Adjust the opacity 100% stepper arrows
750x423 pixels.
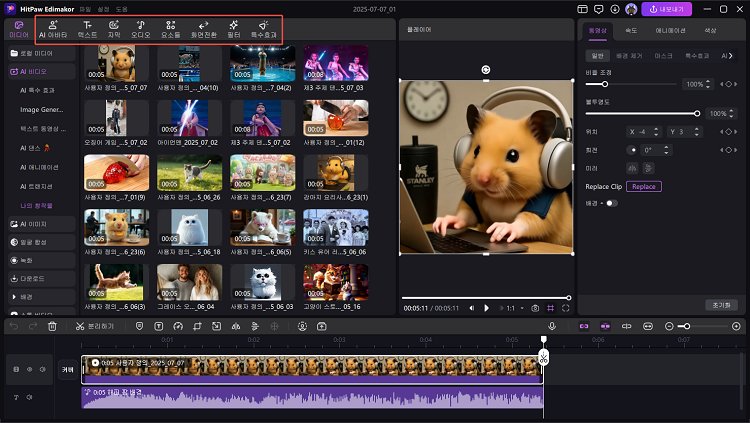click(731, 113)
